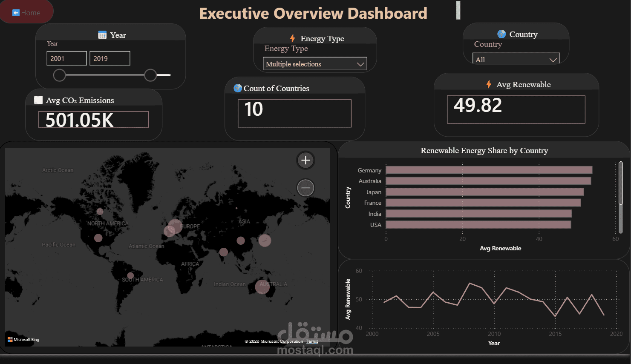Click the Multiple selections text
The height and width of the screenshot is (364, 631).
click(294, 64)
